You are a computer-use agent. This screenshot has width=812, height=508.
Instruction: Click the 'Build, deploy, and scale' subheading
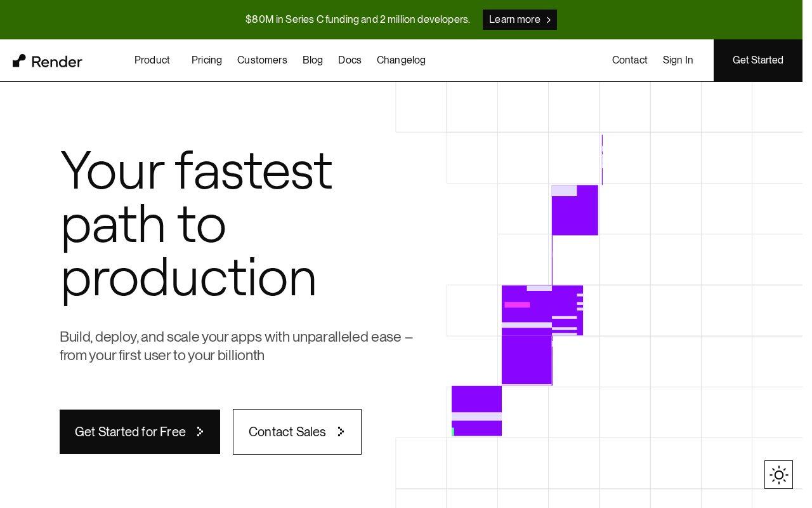tap(237, 345)
